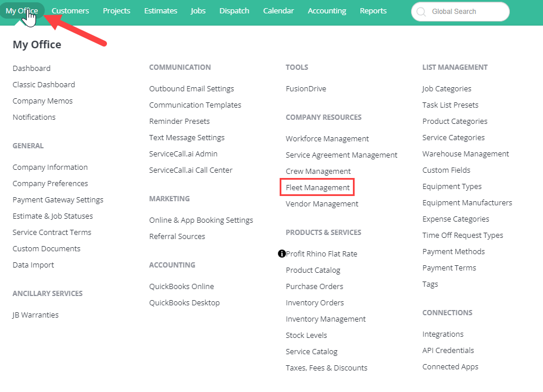Screen dimensions: 543x392
Task: Open Custom Fields list
Action: tap(446, 170)
